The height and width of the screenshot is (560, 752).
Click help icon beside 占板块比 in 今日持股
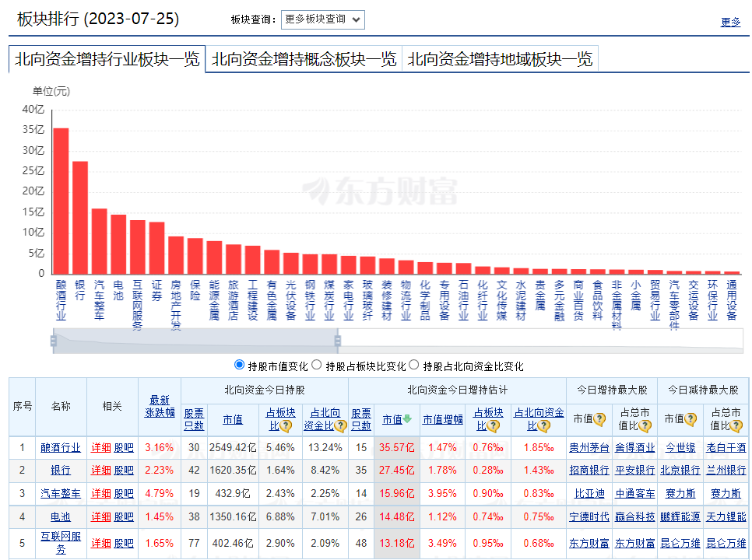pos(286,425)
